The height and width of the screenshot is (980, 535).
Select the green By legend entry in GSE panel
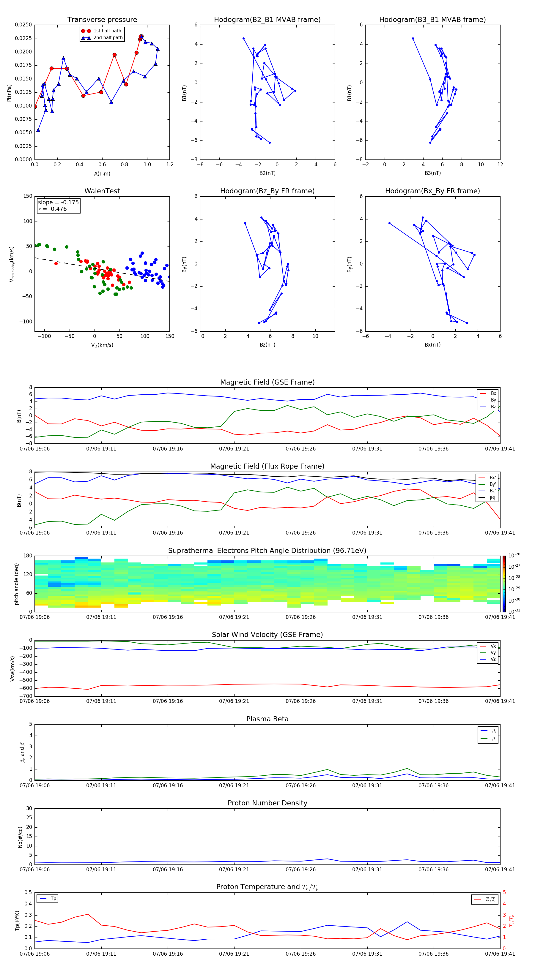point(488,400)
